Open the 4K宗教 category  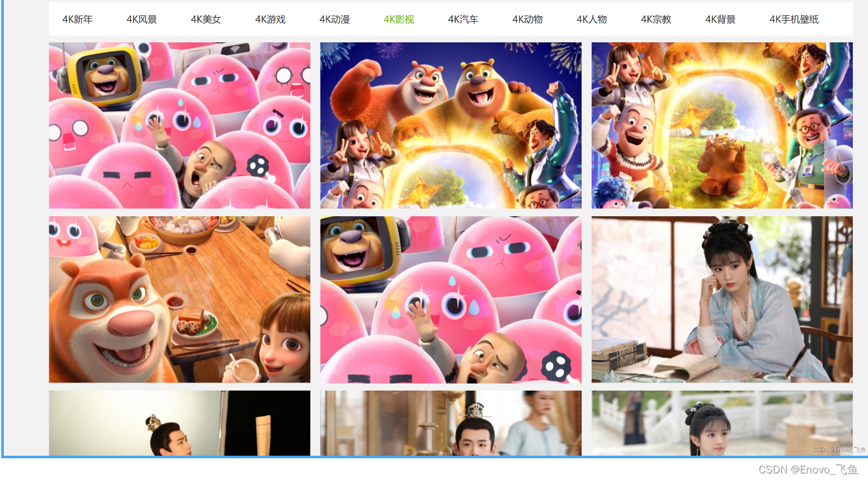(x=656, y=20)
